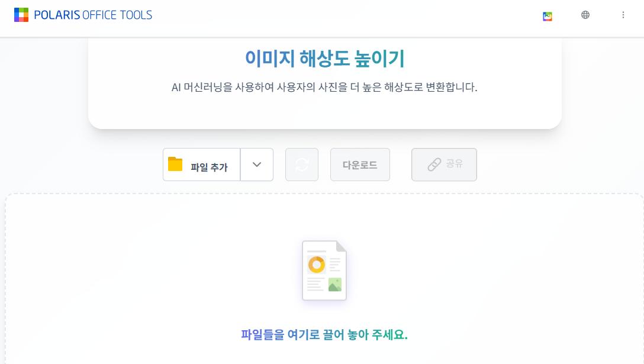The height and width of the screenshot is (364, 644).
Task: Open the three-dot more options menu
Action: tap(623, 15)
